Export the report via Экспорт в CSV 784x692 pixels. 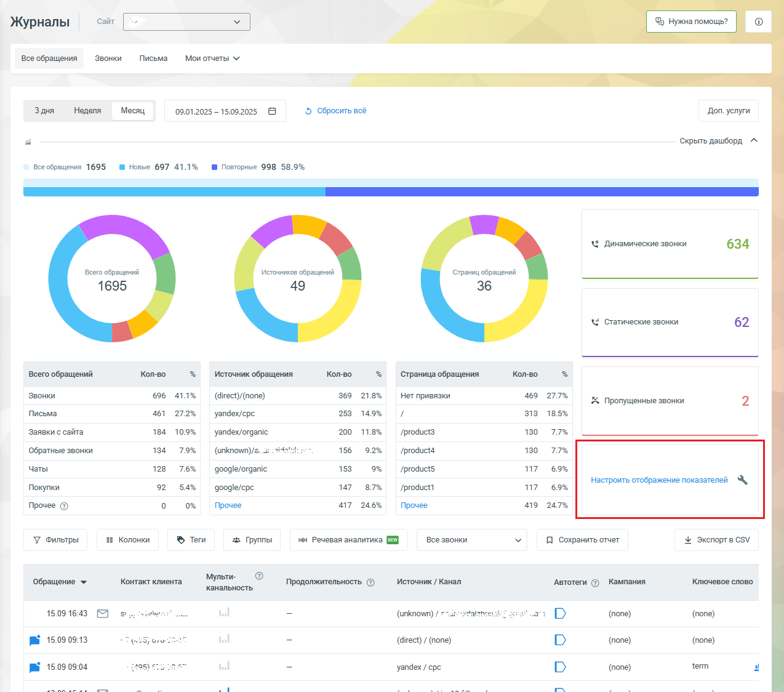click(x=716, y=540)
